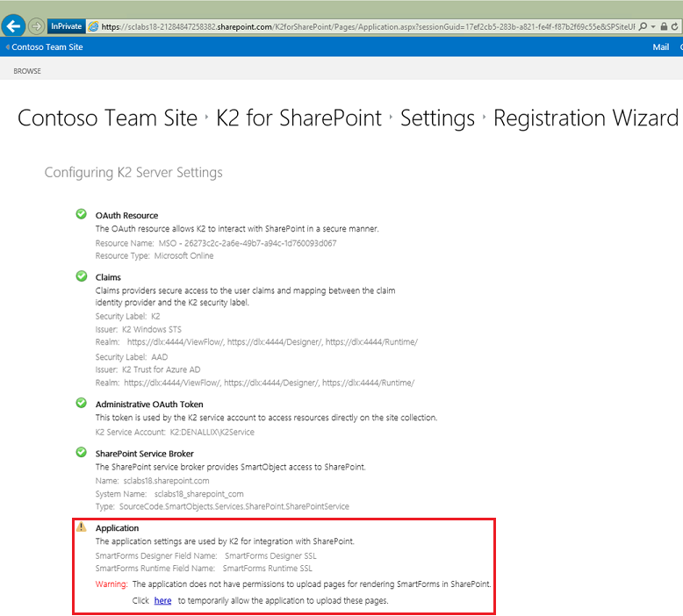Viewport: 683px width, 616px height.
Task: Click 'SmartForms Designer SSL' field value
Action: (x=270, y=556)
